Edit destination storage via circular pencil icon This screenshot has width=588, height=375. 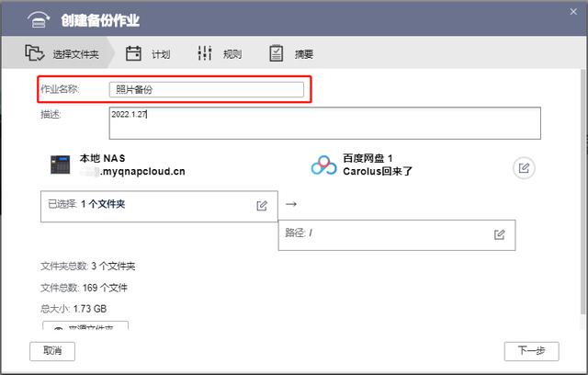524,167
